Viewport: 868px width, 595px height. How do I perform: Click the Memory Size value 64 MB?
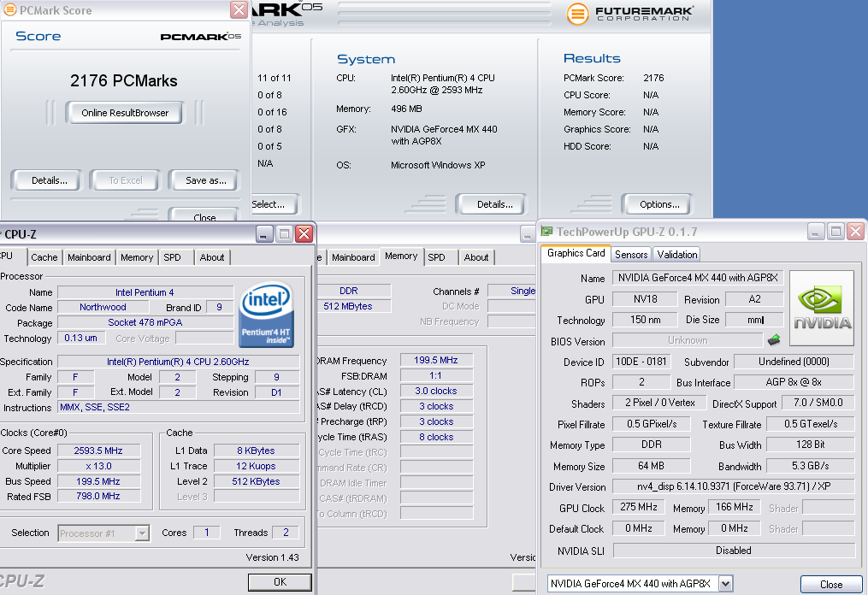[651, 465]
